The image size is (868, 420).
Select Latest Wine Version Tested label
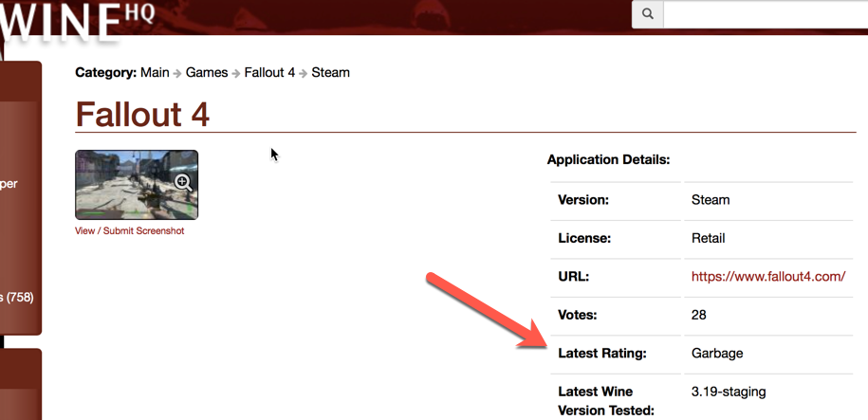pos(607,401)
